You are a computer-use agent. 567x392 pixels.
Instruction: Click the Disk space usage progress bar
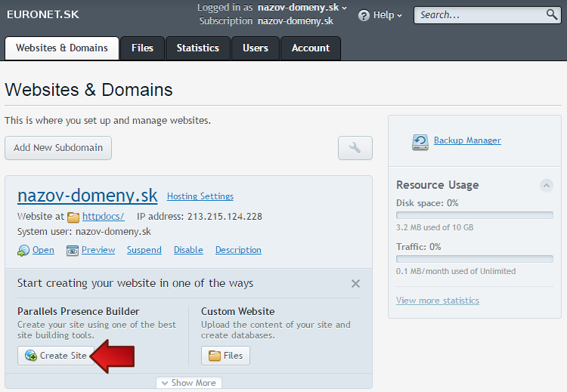tap(475, 215)
